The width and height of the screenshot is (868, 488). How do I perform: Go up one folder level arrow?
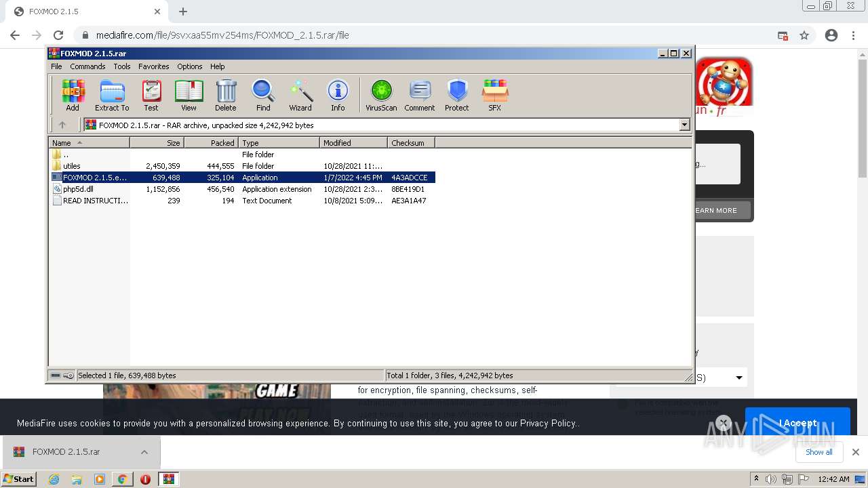[62, 125]
